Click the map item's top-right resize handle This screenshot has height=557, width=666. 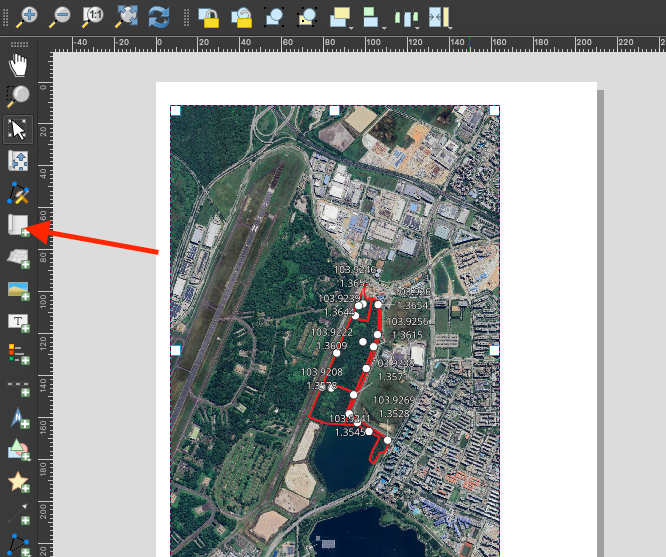click(x=494, y=110)
